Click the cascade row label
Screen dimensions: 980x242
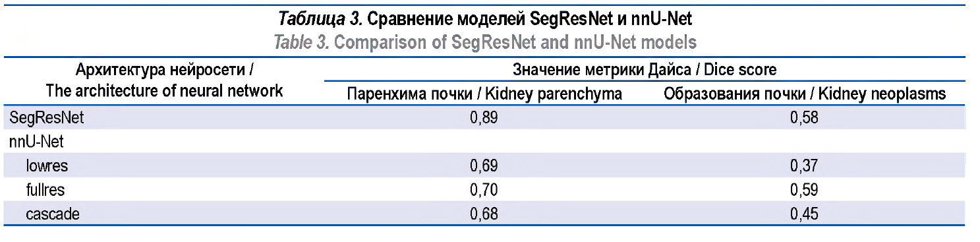pyautogui.click(x=50, y=214)
